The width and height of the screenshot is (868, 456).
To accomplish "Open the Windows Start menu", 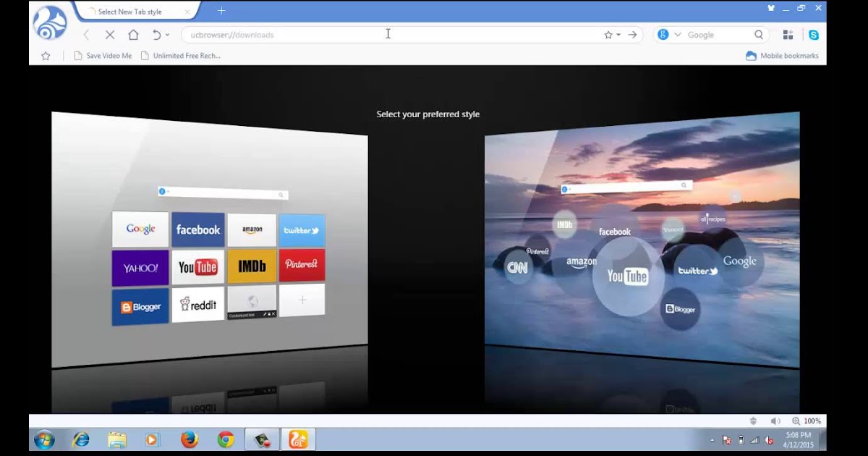I will pyautogui.click(x=44, y=439).
